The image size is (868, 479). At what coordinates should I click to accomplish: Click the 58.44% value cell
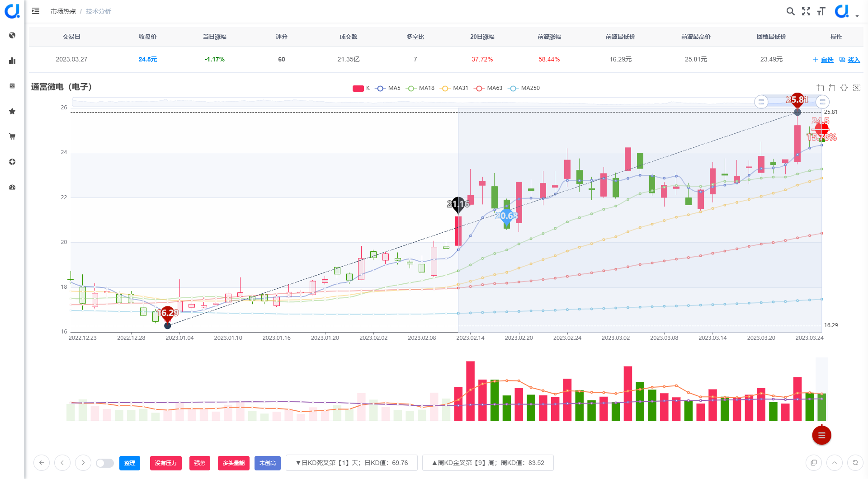click(549, 60)
